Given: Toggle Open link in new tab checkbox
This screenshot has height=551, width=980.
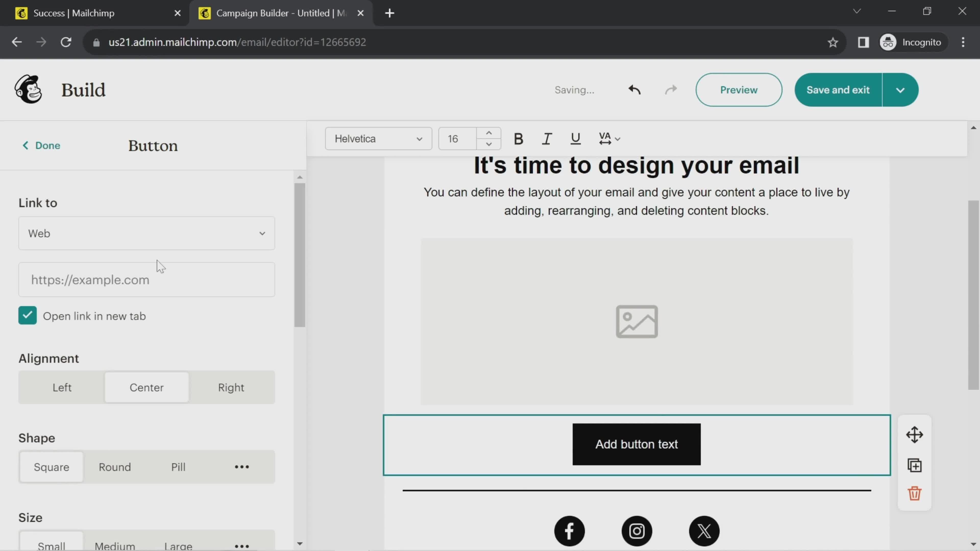Looking at the screenshot, I should coord(27,316).
